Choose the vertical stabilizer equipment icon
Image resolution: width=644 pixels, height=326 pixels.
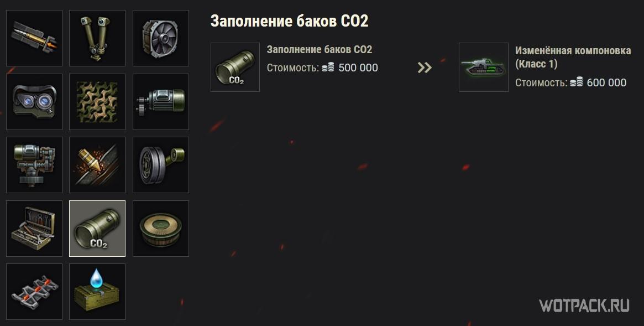tap(34, 165)
